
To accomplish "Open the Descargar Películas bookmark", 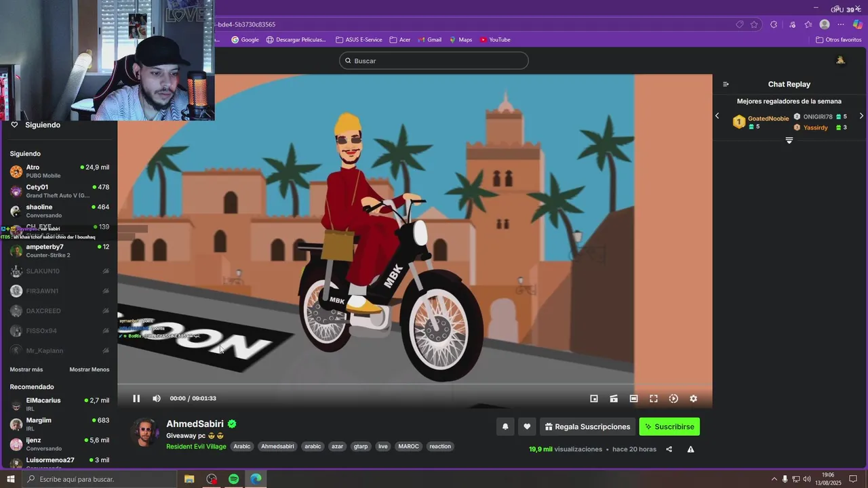I will click(296, 39).
